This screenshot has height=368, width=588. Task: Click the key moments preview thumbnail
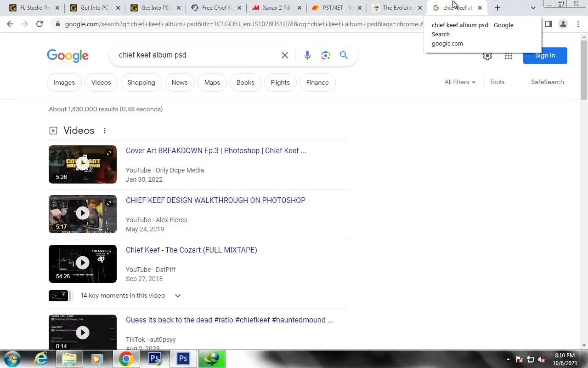pyautogui.click(x=58, y=296)
